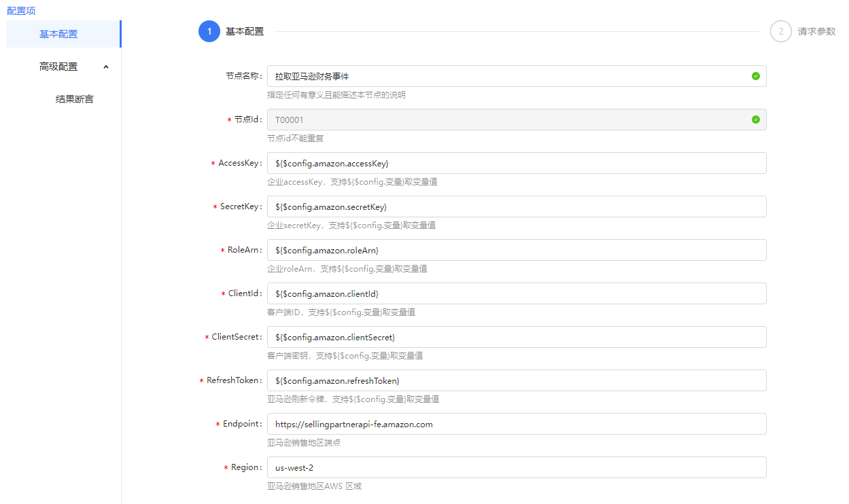This screenshot has height=504, width=849.
Task: Focus the AccessKey input field
Action: pos(516,163)
